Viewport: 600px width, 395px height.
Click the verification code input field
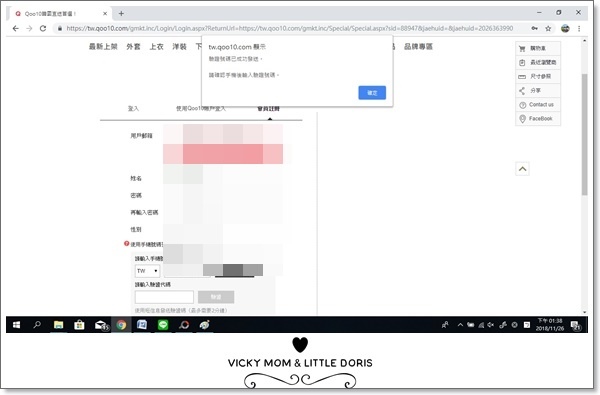click(164, 297)
